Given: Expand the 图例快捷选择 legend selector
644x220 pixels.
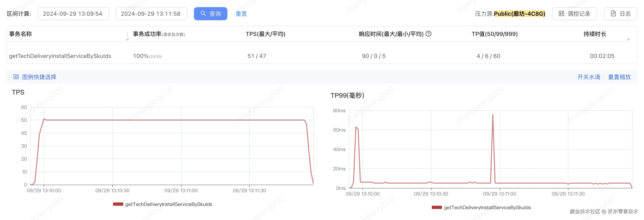Looking at the screenshot, I should (x=39, y=77).
